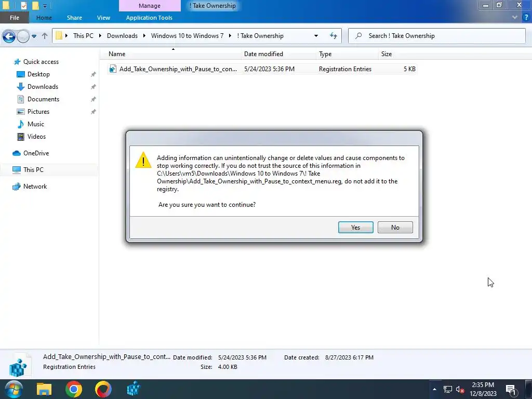
Task: Switch to the Home ribbon tab
Action: click(x=44, y=18)
